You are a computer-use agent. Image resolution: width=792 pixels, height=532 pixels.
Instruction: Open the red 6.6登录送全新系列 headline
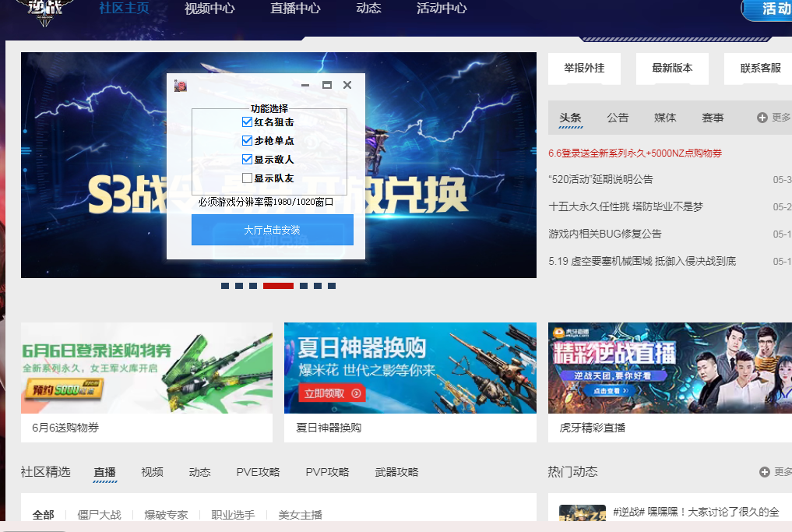pos(635,153)
